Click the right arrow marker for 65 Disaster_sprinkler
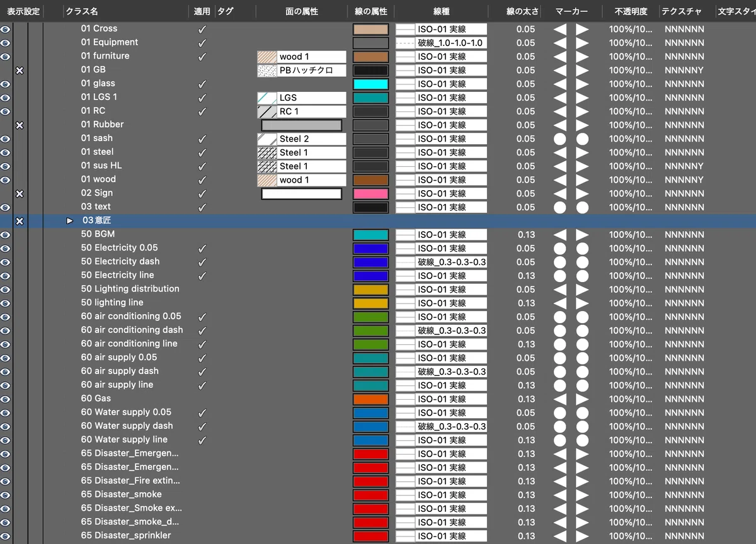This screenshot has height=544, width=756. (582, 536)
